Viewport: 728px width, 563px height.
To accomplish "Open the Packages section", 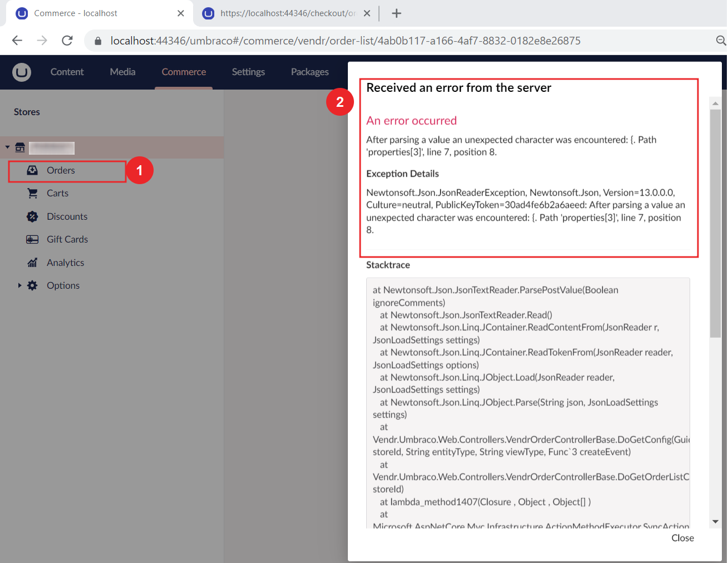I will click(310, 72).
